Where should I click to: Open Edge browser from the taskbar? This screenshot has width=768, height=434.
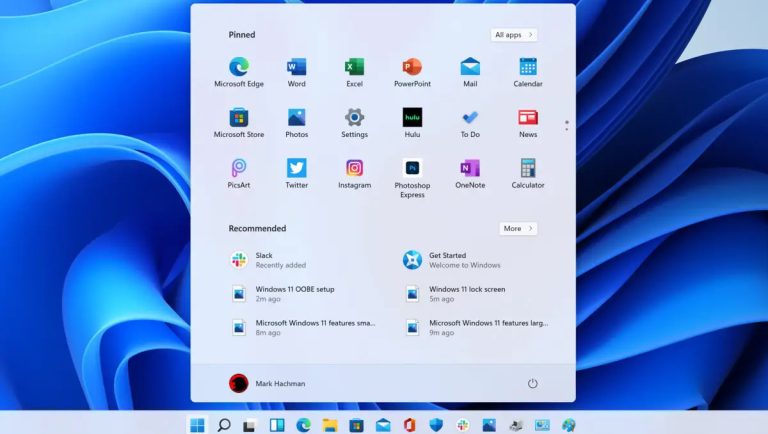pyautogui.click(x=303, y=425)
